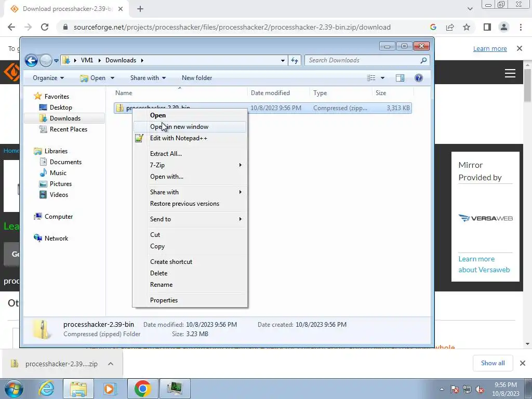Image resolution: width=532 pixels, height=399 pixels.
Task: Click the Explorer back navigation arrow
Action: coord(31,60)
